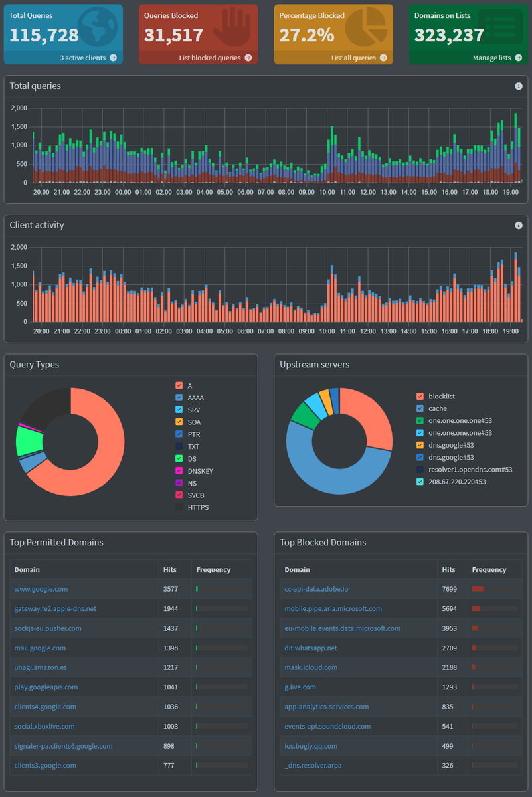Open the app-analytics-services.com blocked domain
The image size is (532, 797).
click(326, 707)
